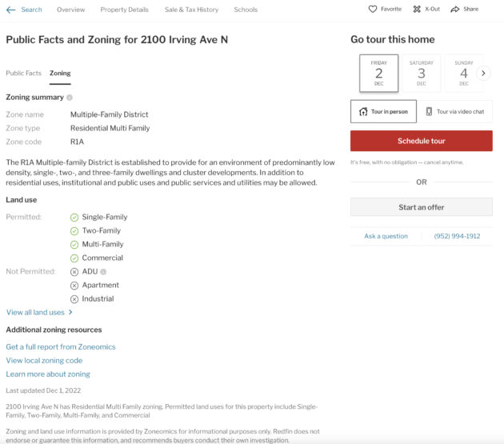
Task: Click the X-Out icon
Action: [x=417, y=9]
